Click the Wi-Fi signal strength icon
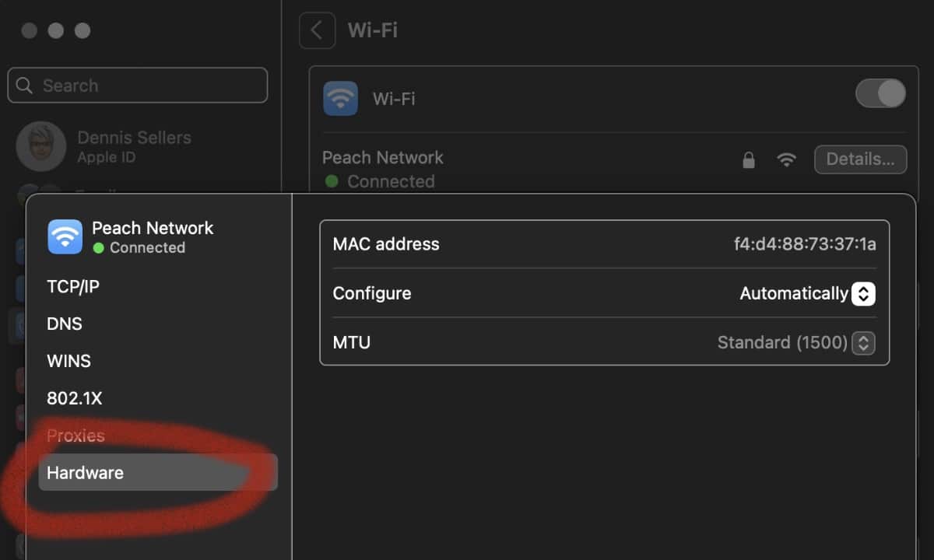The image size is (934, 560). [787, 160]
